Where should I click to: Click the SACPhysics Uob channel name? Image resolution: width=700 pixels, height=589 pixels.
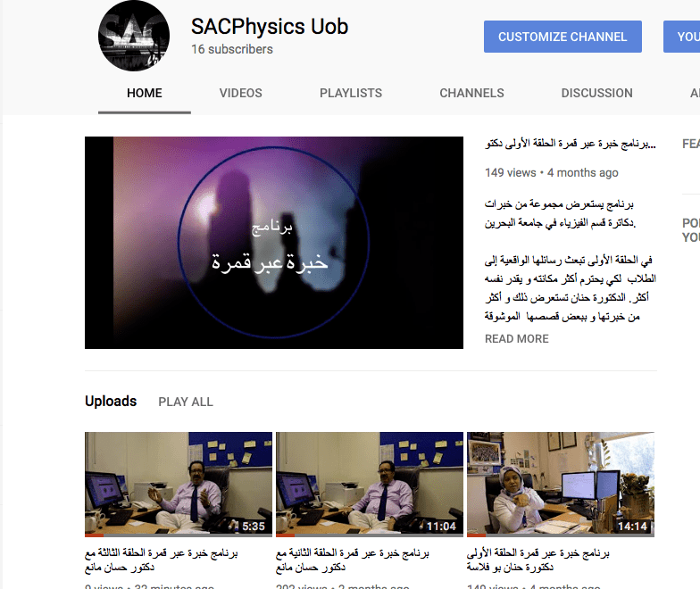click(x=270, y=27)
